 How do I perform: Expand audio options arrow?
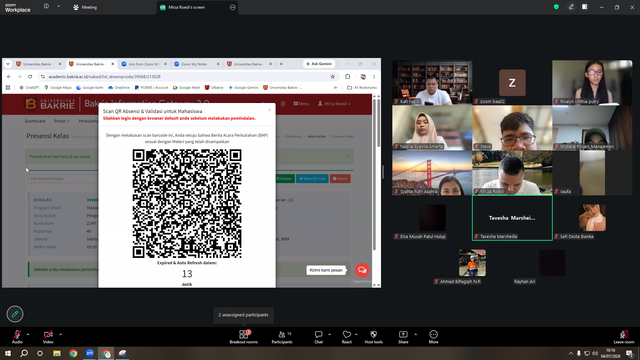click(28, 334)
